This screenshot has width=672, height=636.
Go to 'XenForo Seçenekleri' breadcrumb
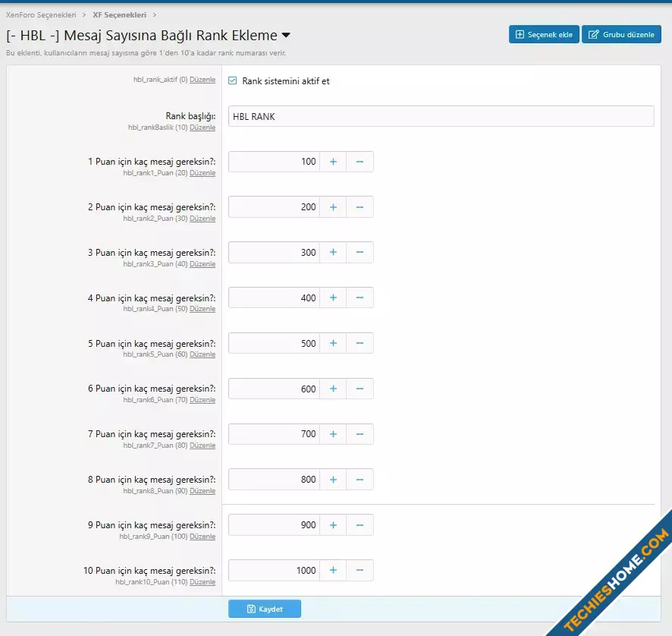pos(41,15)
